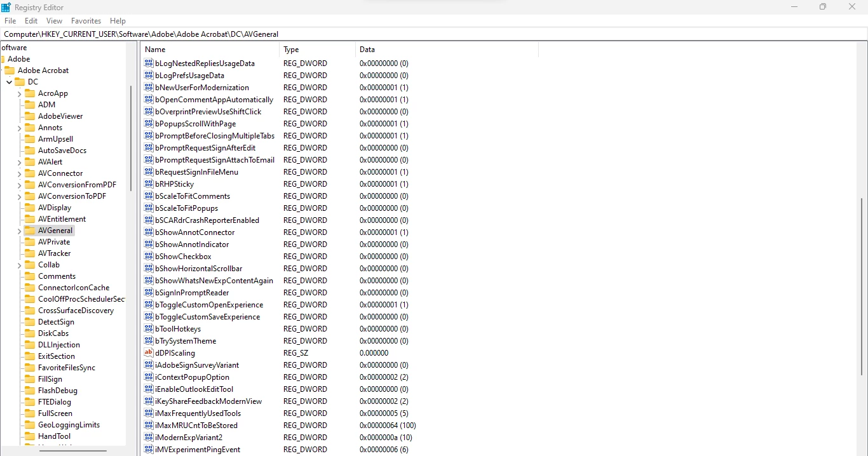
Task: Select the bOpenCommentAppAutomatically value
Action: tap(214, 100)
